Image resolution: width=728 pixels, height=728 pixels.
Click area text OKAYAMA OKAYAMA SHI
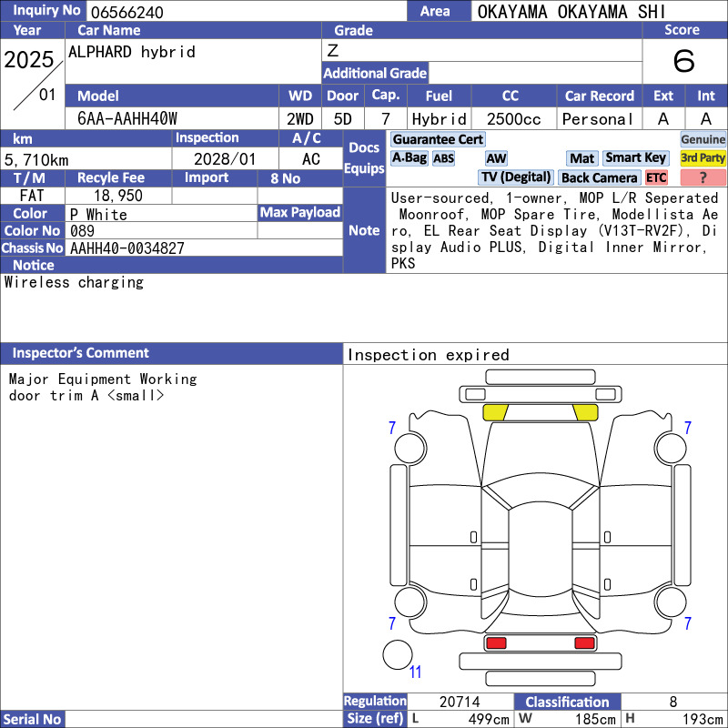tap(571, 12)
